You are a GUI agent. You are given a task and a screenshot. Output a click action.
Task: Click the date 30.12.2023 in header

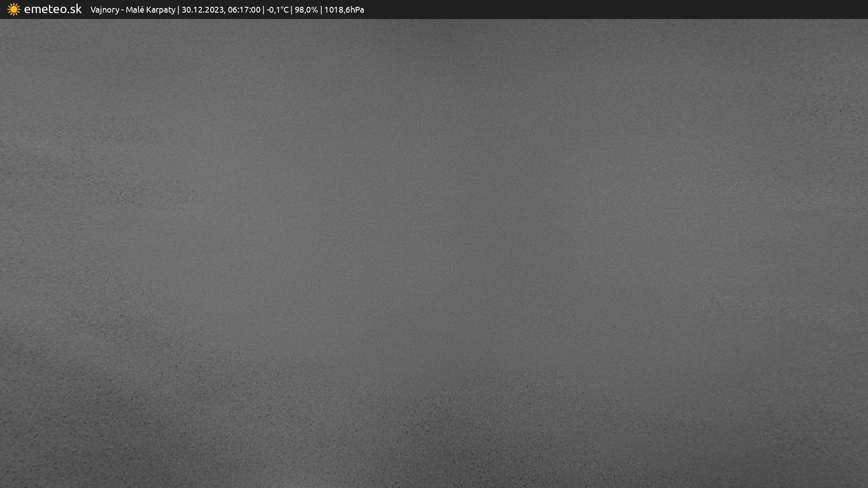(203, 10)
